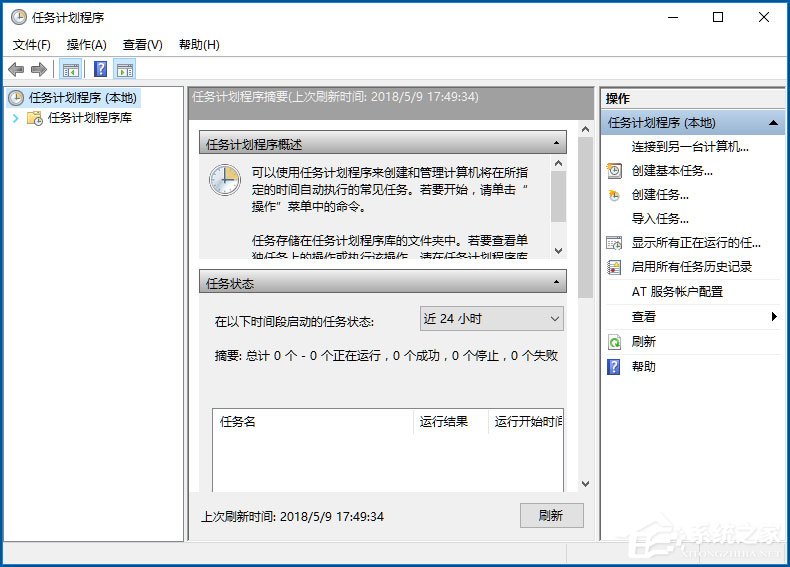This screenshot has height=567, width=790.
Task: Click the large clock icon in overview section
Action: coord(225,180)
